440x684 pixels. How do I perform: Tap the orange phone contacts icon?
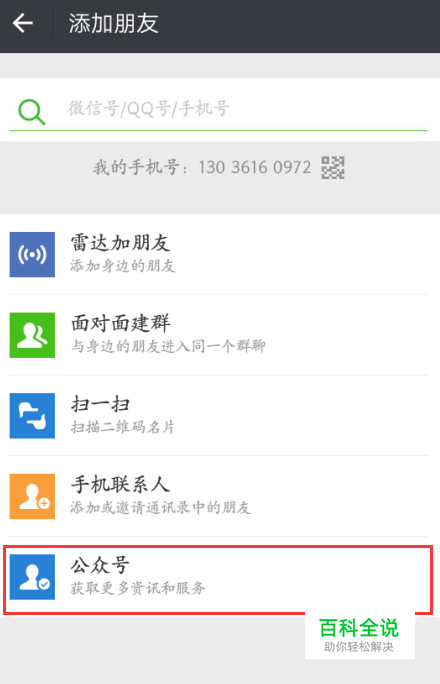tap(32, 496)
